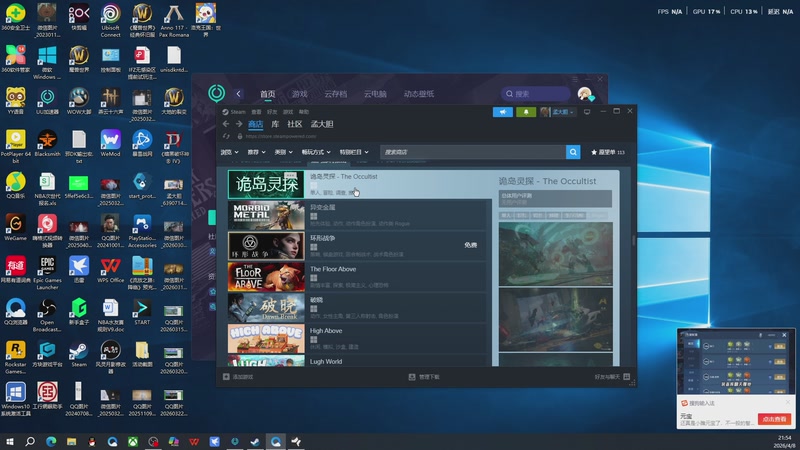Expand the 畅玩方式 dropdown in Steam store

316,152
